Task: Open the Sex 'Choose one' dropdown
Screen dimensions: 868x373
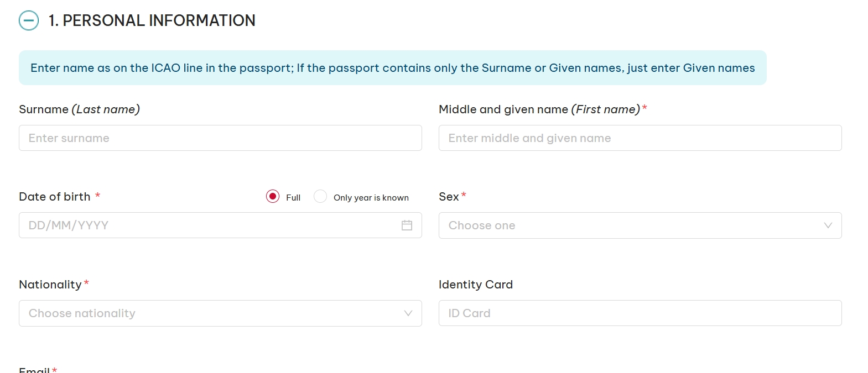Action: (631, 225)
